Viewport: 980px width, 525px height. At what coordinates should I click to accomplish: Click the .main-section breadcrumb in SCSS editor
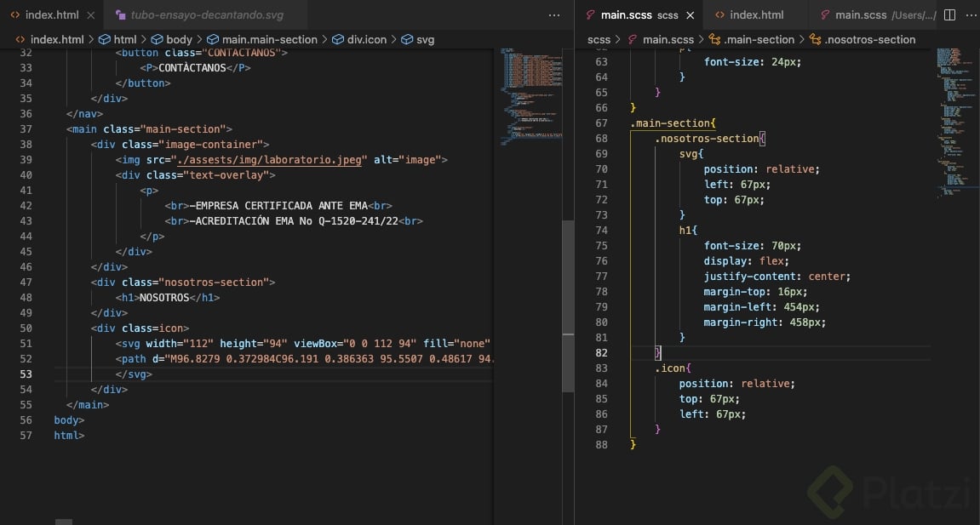[x=758, y=39]
